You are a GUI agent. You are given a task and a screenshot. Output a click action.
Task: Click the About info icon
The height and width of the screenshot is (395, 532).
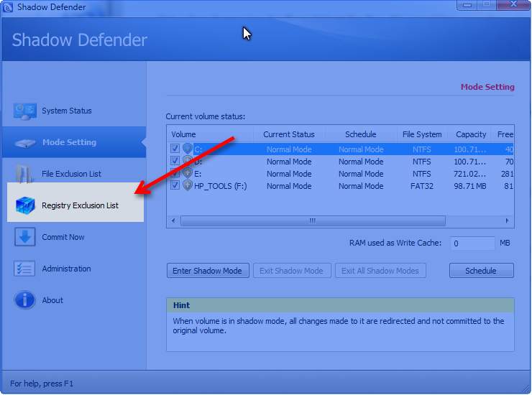pos(24,300)
